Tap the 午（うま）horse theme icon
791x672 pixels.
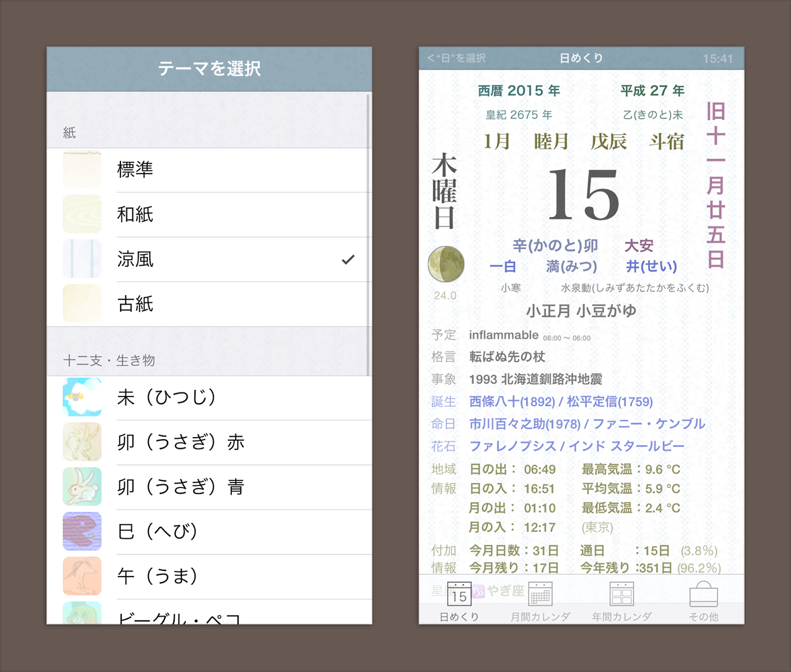click(x=82, y=576)
